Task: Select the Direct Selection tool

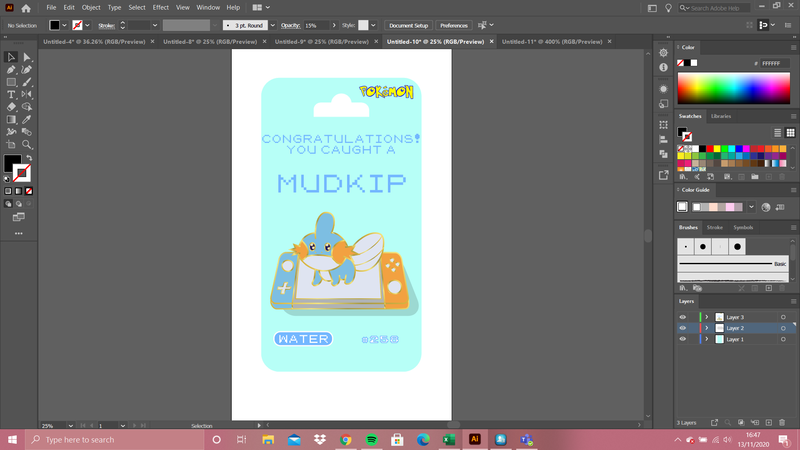Action: [27, 57]
